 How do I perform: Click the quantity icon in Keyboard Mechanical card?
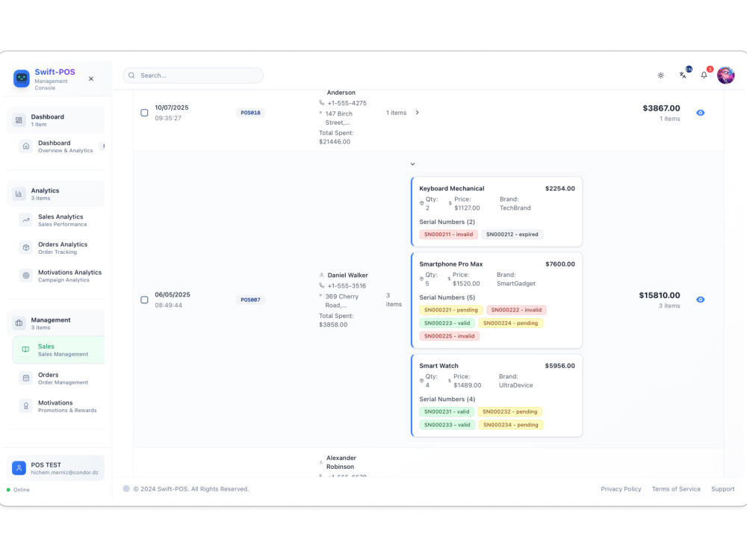(x=421, y=203)
